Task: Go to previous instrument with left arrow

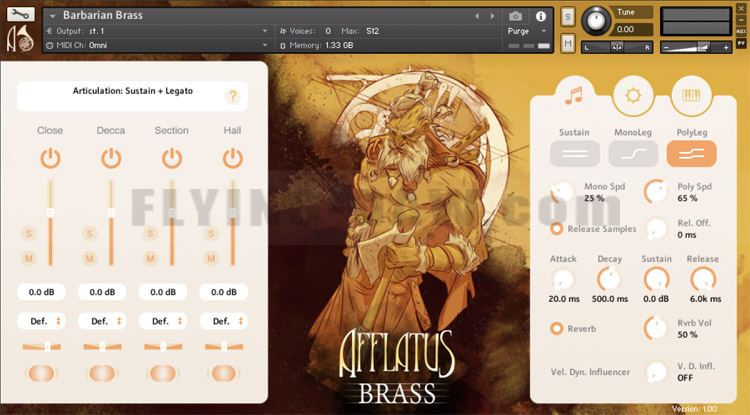Action: coord(477,16)
